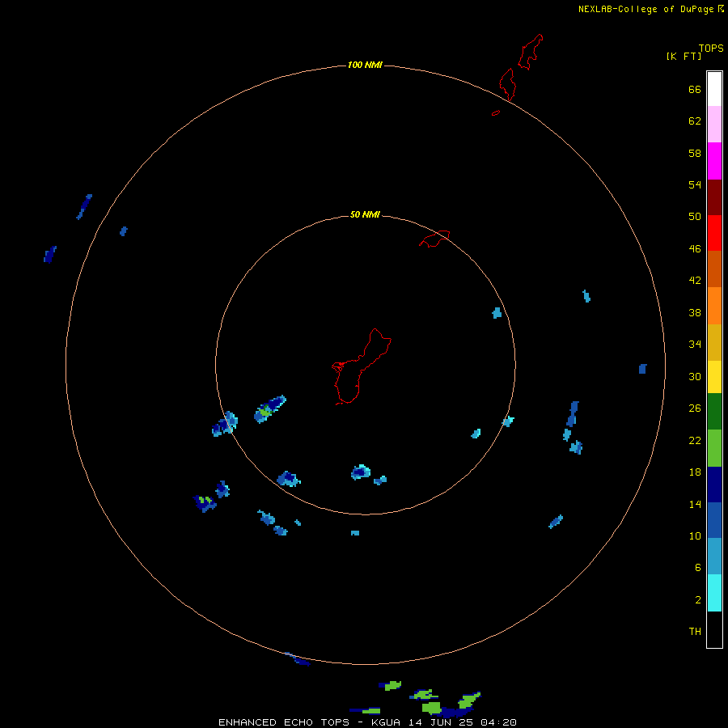Select the magenta legend color band

coord(714,161)
